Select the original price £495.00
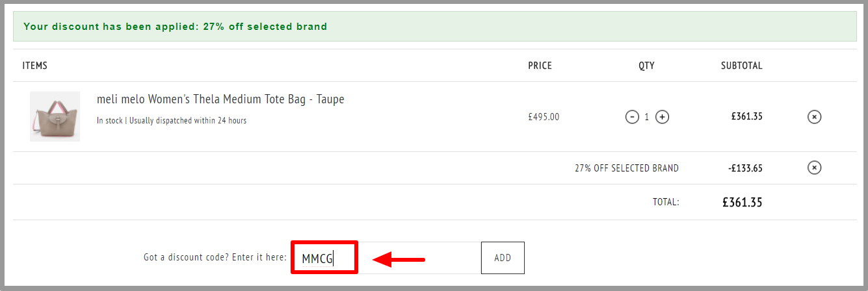 pos(544,117)
